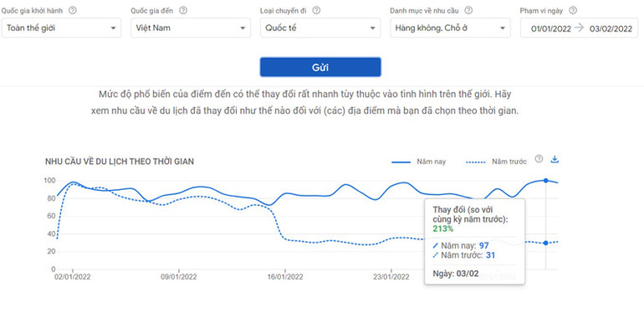Open help icon beside Quốc gia khởi hành

click(73, 10)
